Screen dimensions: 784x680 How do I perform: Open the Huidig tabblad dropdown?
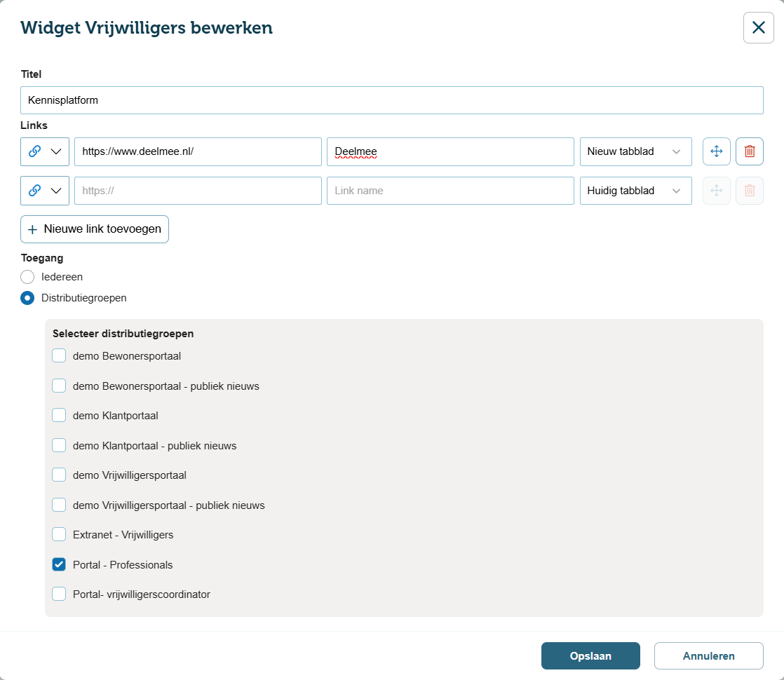tap(635, 191)
